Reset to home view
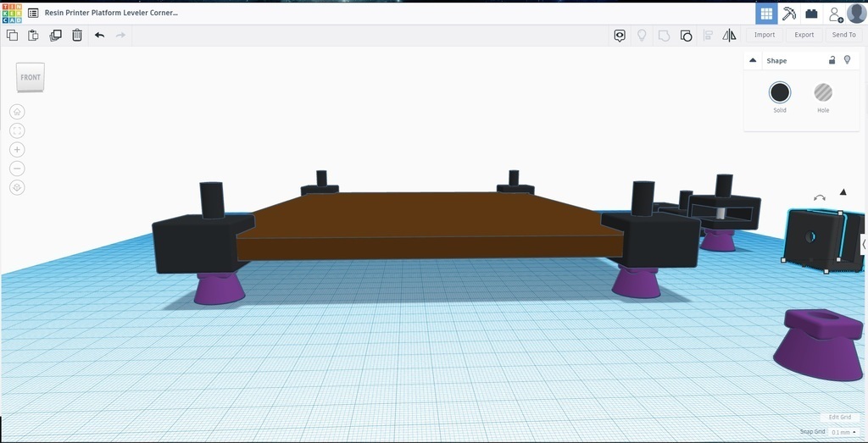Image resolution: width=868 pixels, height=443 pixels. click(17, 112)
